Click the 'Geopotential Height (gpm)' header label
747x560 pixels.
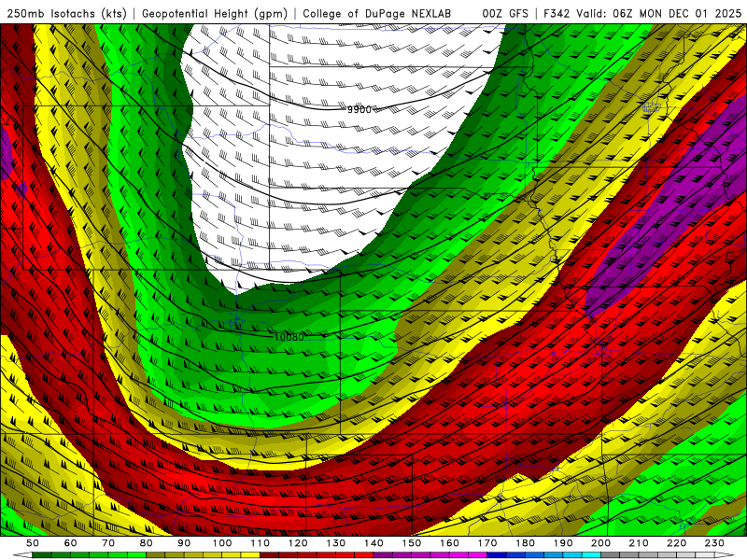click(215, 13)
